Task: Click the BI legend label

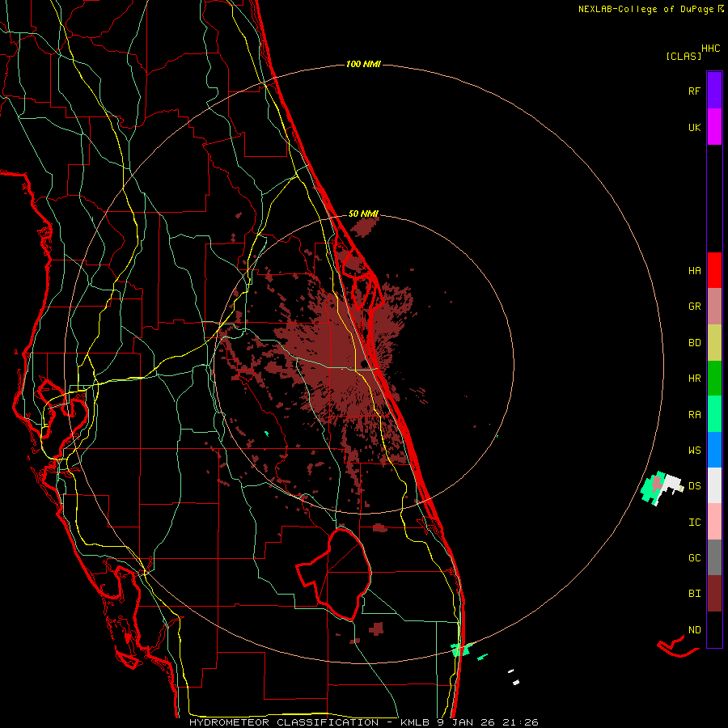Action: click(694, 594)
